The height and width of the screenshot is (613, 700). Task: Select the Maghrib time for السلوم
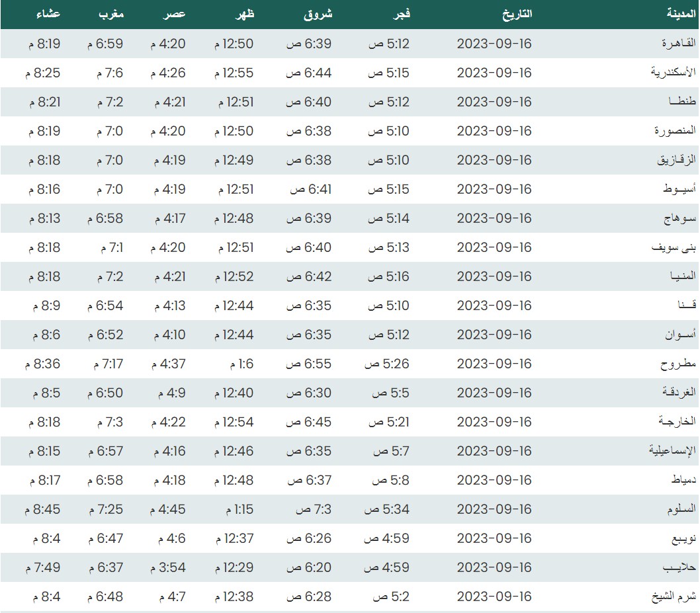click(105, 509)
